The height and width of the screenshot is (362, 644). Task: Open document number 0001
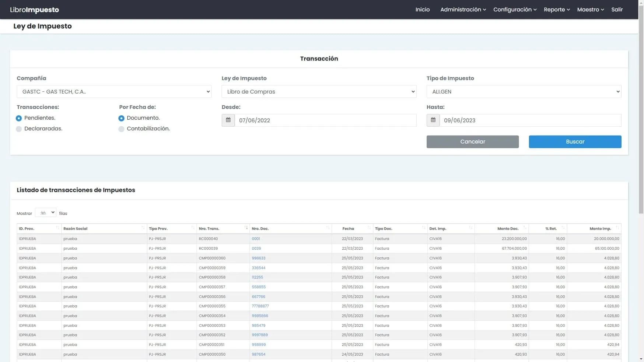click(x=256, y=239)
